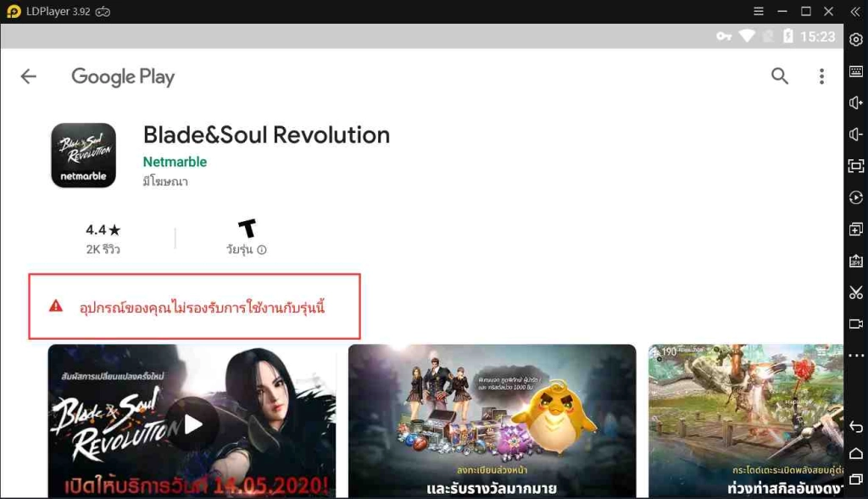Play the Blade & Soul Revolution trailer

pyautogui.click(x=192, y=424)
